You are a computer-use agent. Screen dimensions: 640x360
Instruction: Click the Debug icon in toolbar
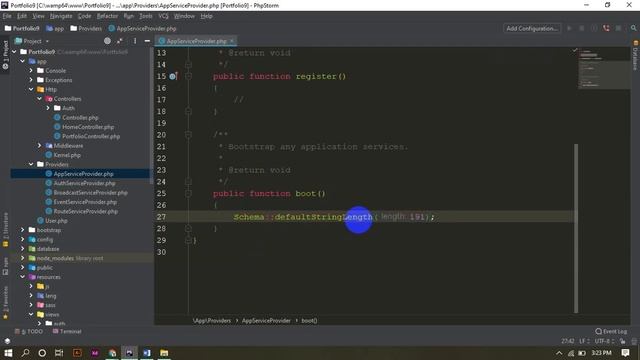click(x=582, y=28)
